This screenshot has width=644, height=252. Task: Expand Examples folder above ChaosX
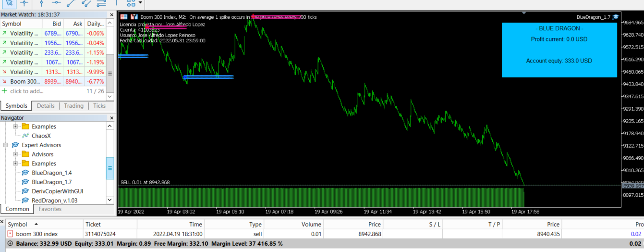[15, 126]
